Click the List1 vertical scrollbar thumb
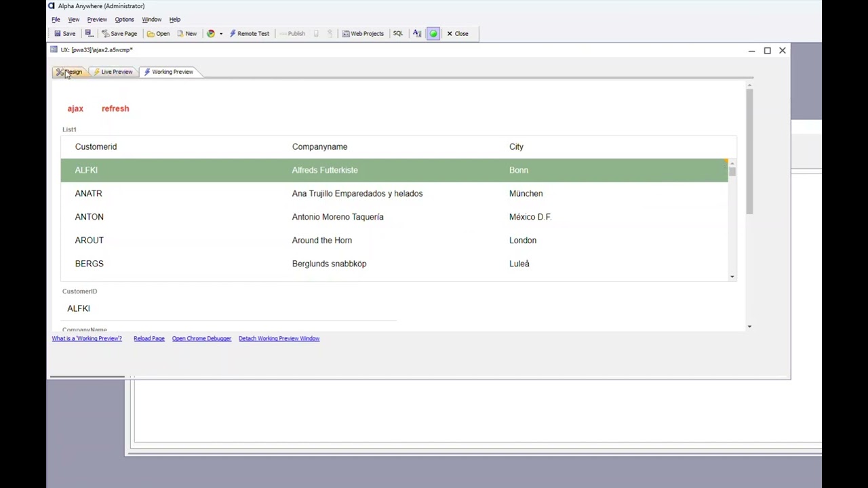 [x=732, y=171]
